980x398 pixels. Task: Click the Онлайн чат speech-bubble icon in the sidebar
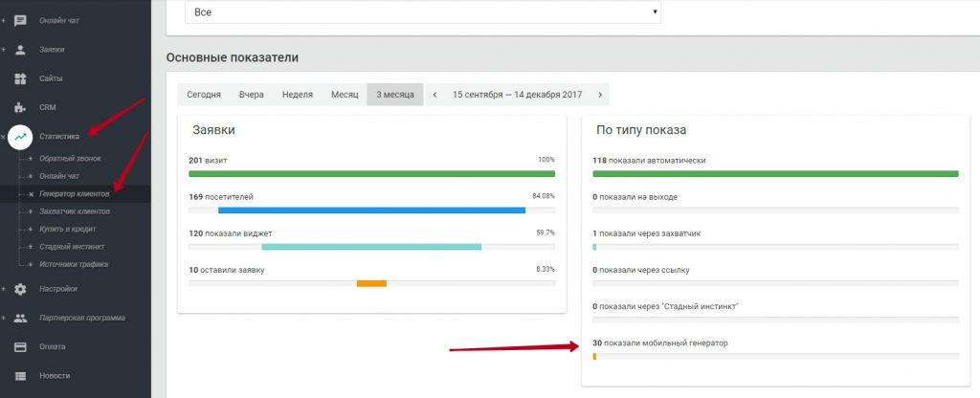21,21
